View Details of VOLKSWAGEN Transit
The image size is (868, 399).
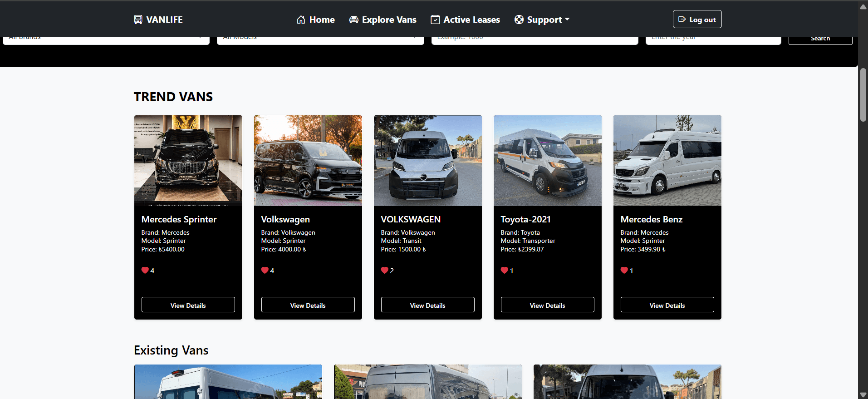428,305
